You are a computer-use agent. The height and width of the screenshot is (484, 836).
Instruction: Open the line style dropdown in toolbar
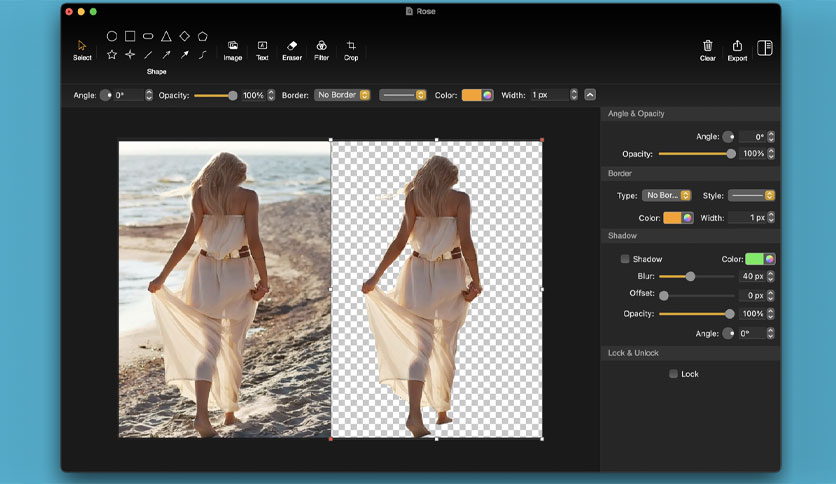coord(403,95)
